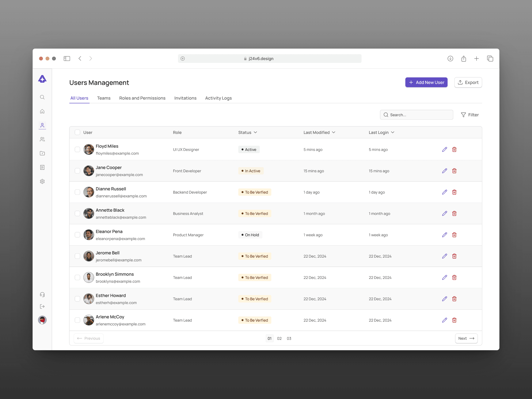Image resolution: width=532 pixels, height=399 pixels.
Task: Open the Activity Logs tab
Action: click(x=218, y=98)
